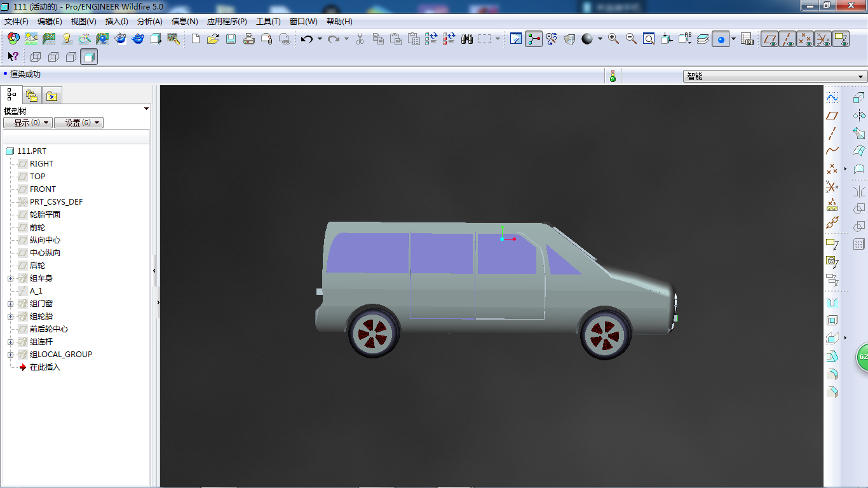The width and height of the screenshot is (868, 488).
Task: Select the Revolve tool in right toolbar
Action: (x=858, y=116)
